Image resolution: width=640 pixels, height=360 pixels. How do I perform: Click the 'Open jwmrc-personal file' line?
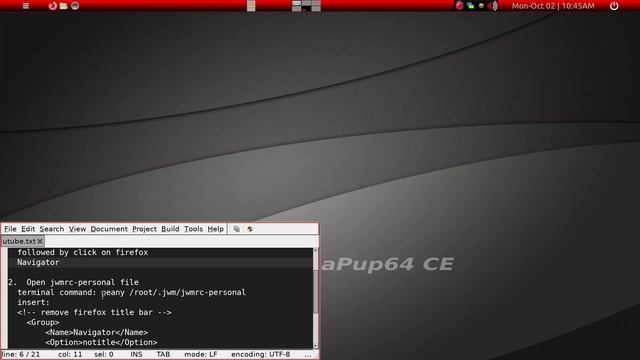pos(82,282)
